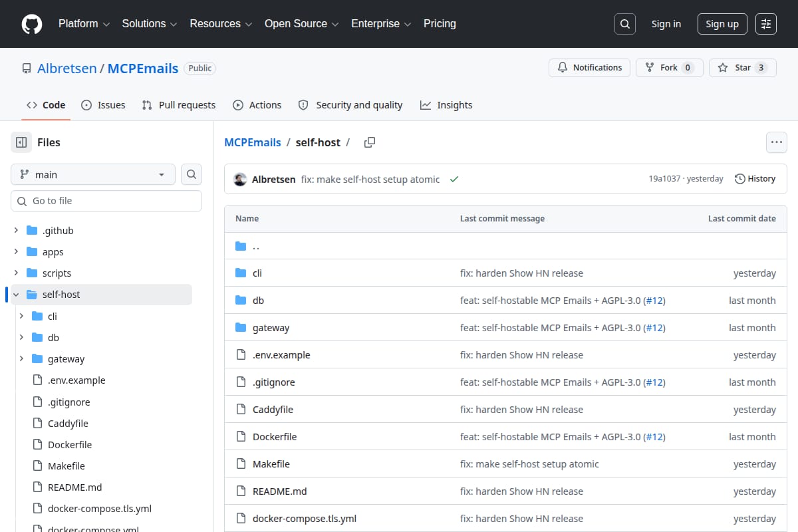
Task: Click the cli folder icon in file table
Action: 241,273
